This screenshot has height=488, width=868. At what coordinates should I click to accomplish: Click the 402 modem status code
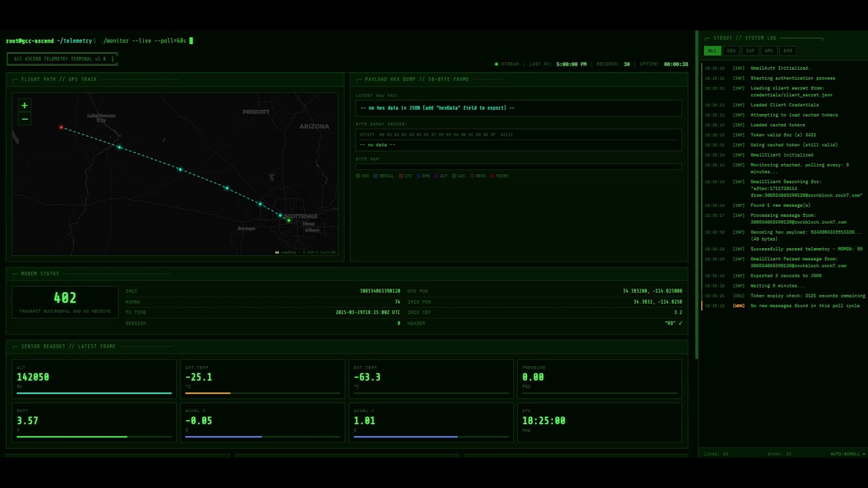tap(65, 298)
